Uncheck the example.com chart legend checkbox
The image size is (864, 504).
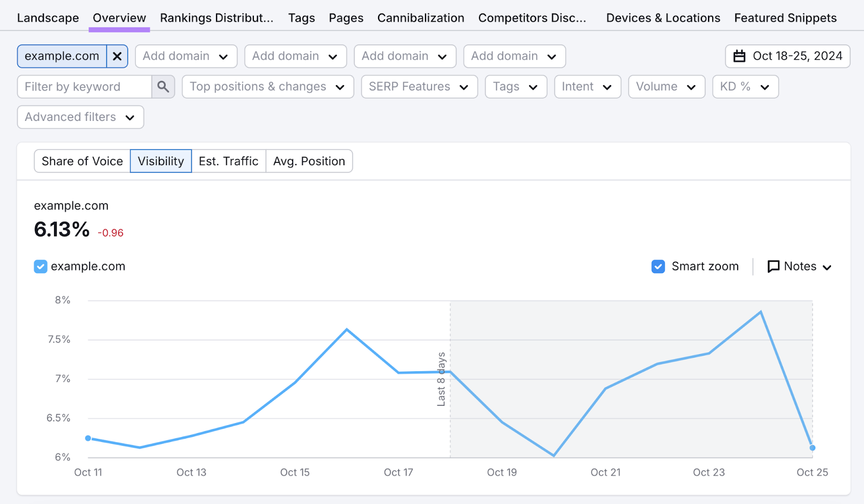[40, 266]
